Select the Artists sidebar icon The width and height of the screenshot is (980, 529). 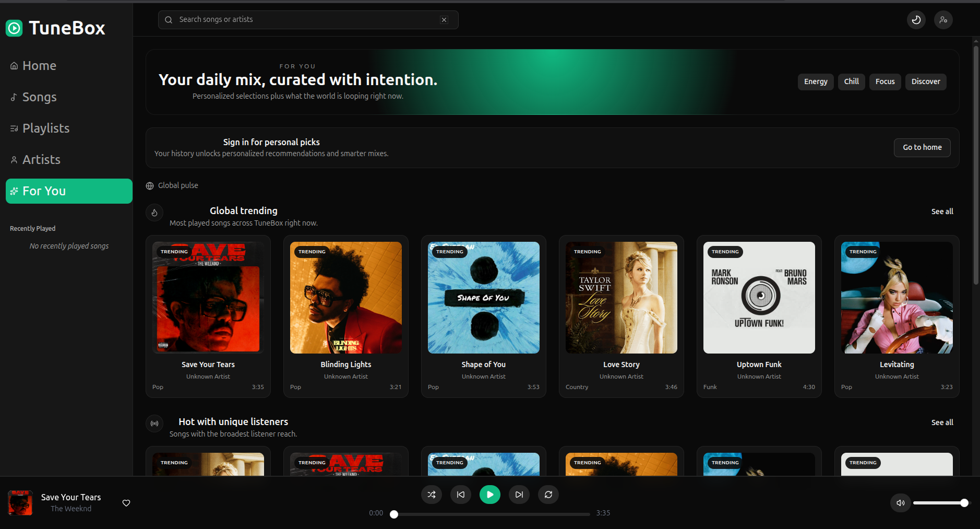[x=13, y=159]
